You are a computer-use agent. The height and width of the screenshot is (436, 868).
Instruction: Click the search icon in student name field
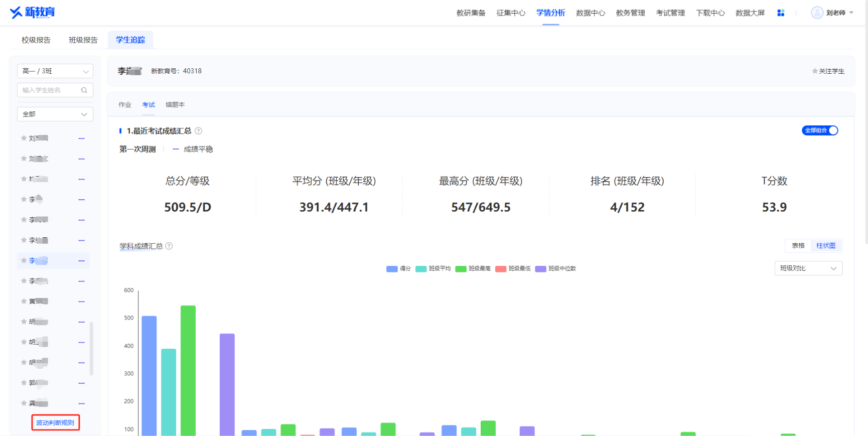coord(84,90)
